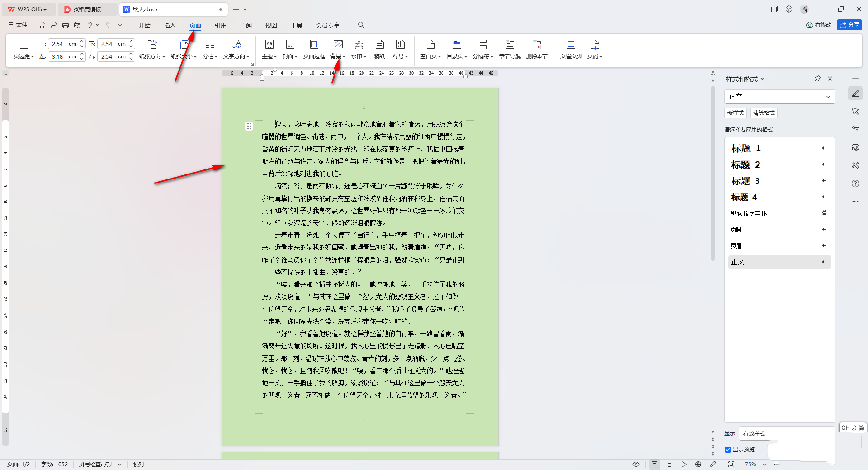Open the new tab dropdown arrow
The width and height of the screenshot is (868, 470).
(245, 9)
